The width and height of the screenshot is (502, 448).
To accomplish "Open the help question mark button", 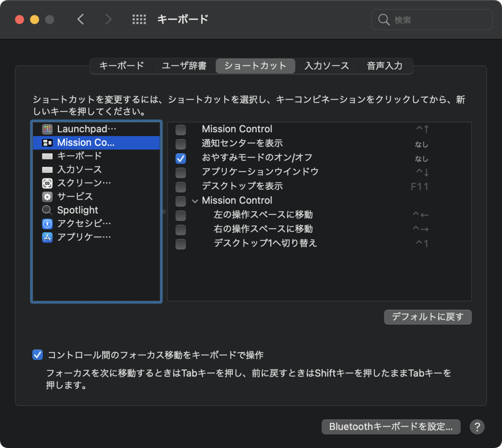I will tap(477, 427).
